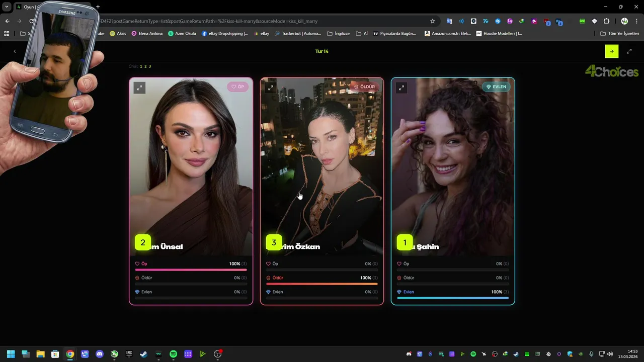Viewport: 644px width, 362px height.
Task: Open Chrome's three-dot menu
Action: [x=635, y=21]
